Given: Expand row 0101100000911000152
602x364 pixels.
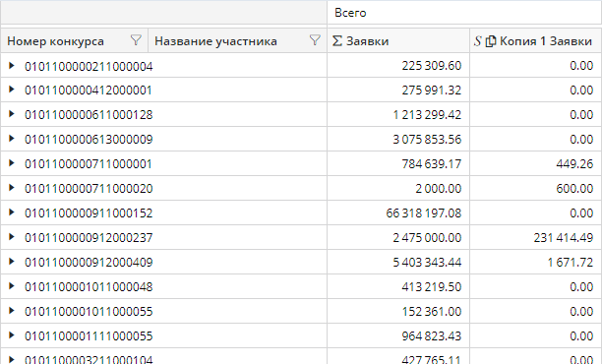Looking at the screenshot, I should (x=12, y=212).
